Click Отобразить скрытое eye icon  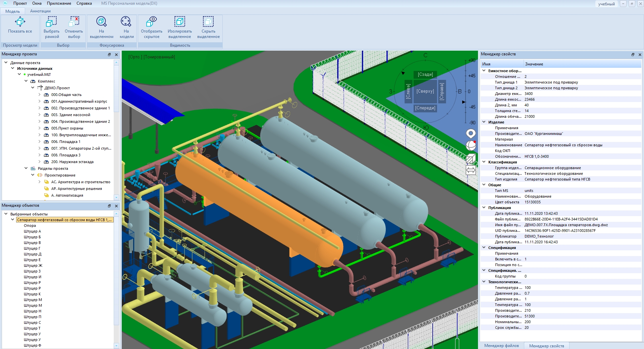coord(151,22)
